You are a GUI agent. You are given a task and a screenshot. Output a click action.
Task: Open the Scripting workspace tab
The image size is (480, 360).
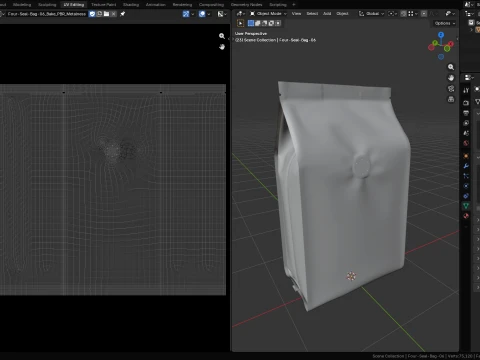click(278, 5)
